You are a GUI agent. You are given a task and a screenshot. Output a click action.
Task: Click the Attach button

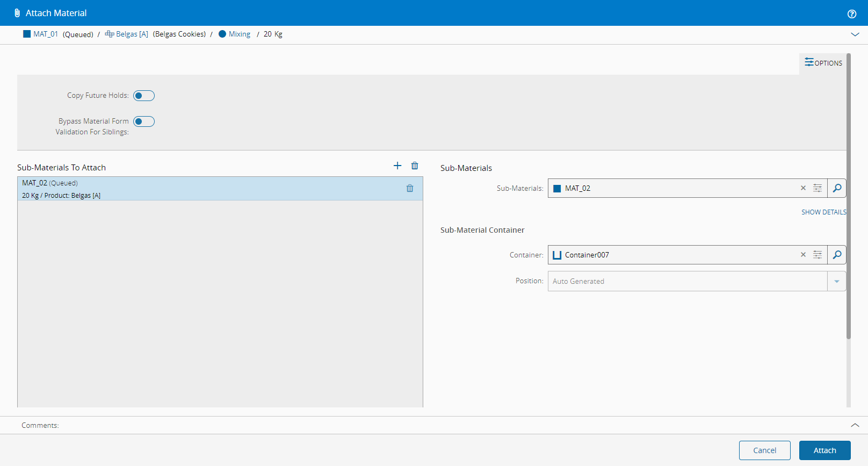point(824,450)
